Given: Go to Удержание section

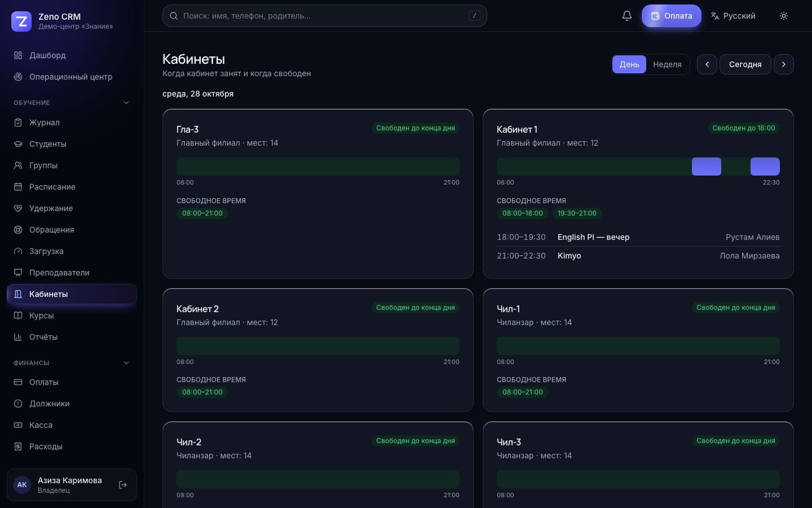Looking at the screenshot, I should (72, 208).
